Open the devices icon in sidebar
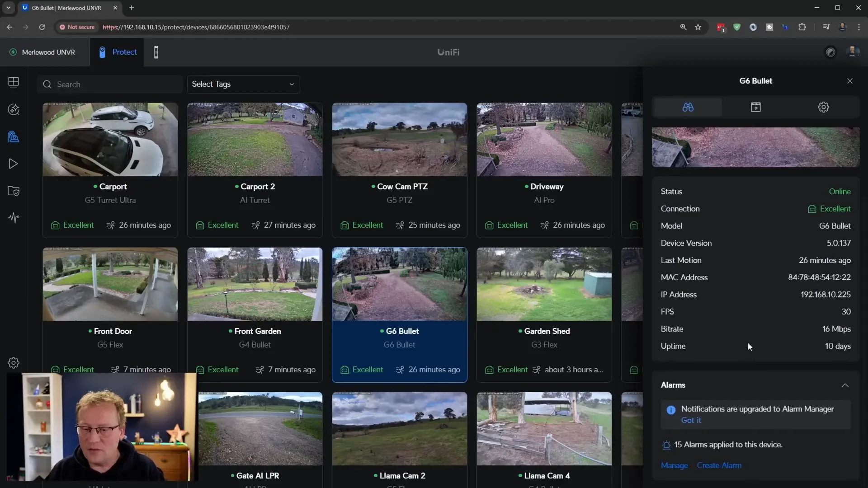Screen dimensions: 868x488 pyautogui.click(x=14, y=136)
